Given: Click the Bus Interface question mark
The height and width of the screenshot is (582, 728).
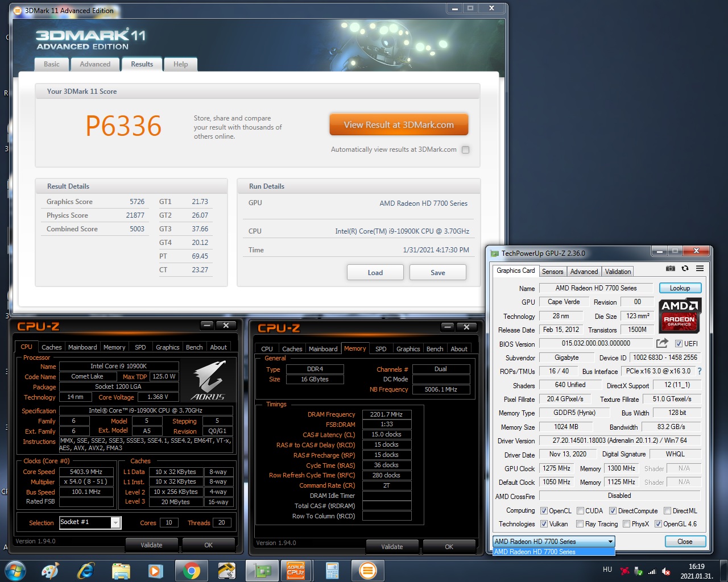Looking at the screenshot, I should point(700,371).
